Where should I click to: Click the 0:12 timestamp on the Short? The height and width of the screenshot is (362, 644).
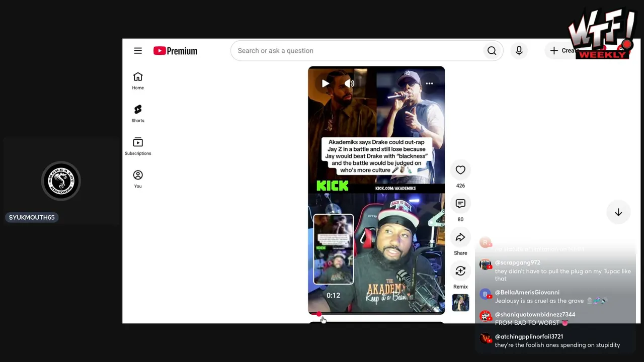[x=333, y=295]
